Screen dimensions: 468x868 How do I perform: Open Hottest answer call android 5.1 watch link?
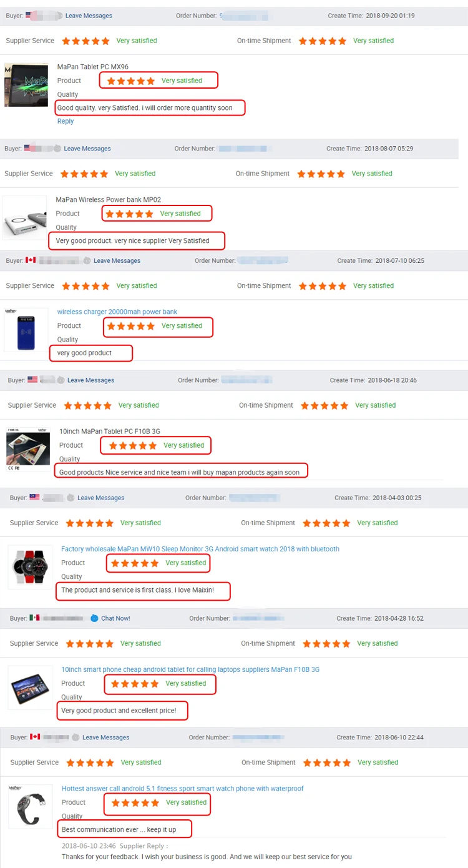click(183, 789)
